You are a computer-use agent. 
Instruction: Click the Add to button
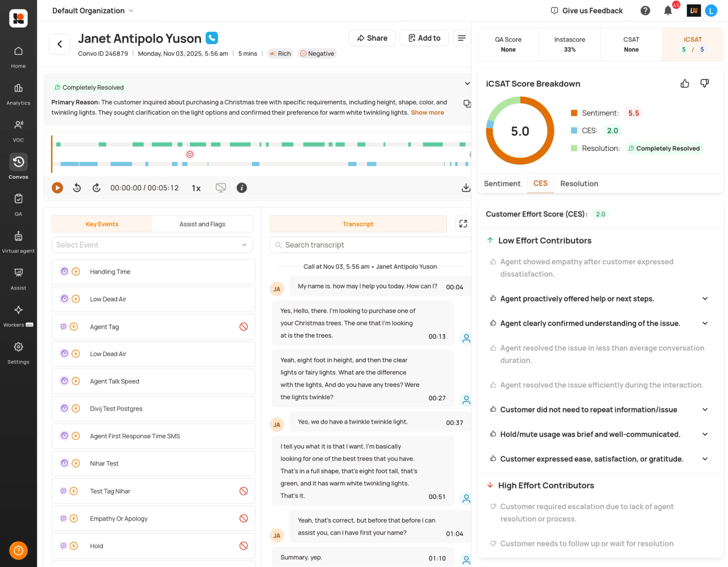(424, 38)
